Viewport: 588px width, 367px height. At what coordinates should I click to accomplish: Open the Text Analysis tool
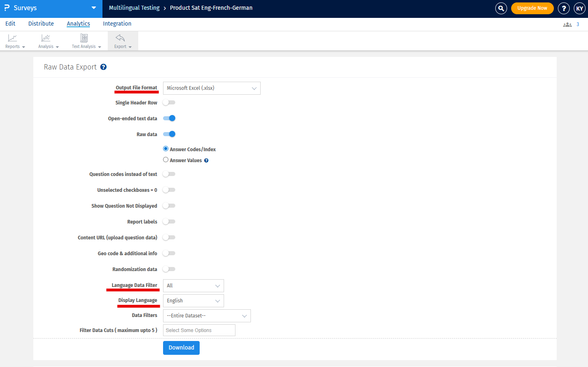[x=84, y=40]
